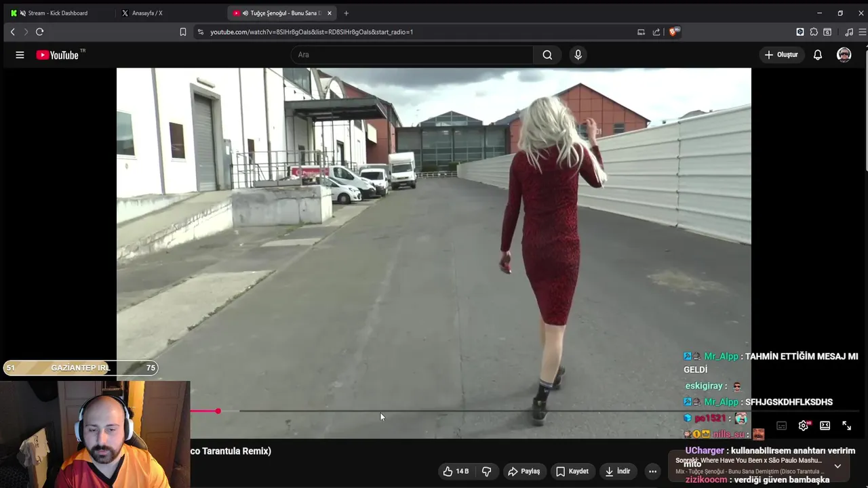Click the Kaydet save button

(x=572, y=471)
